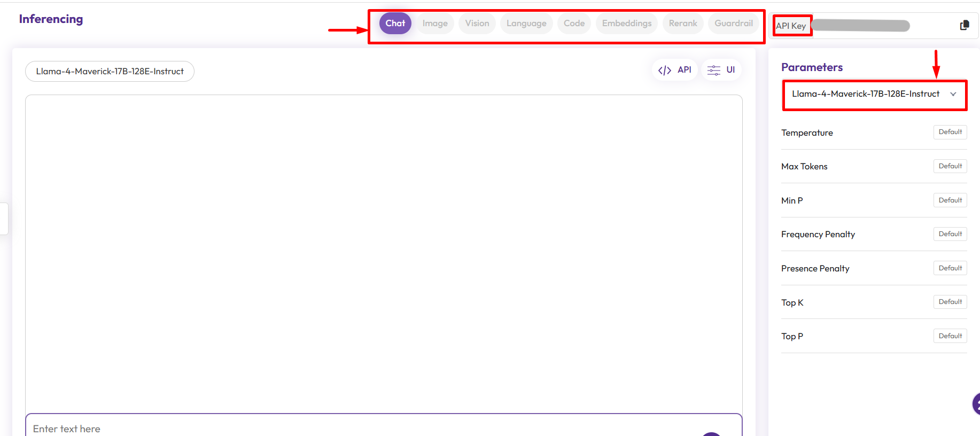Image resolution: width=980 pixels, height=436 pixels.
Task: Expand the model dropdown under Parameters
Action: 866,94
